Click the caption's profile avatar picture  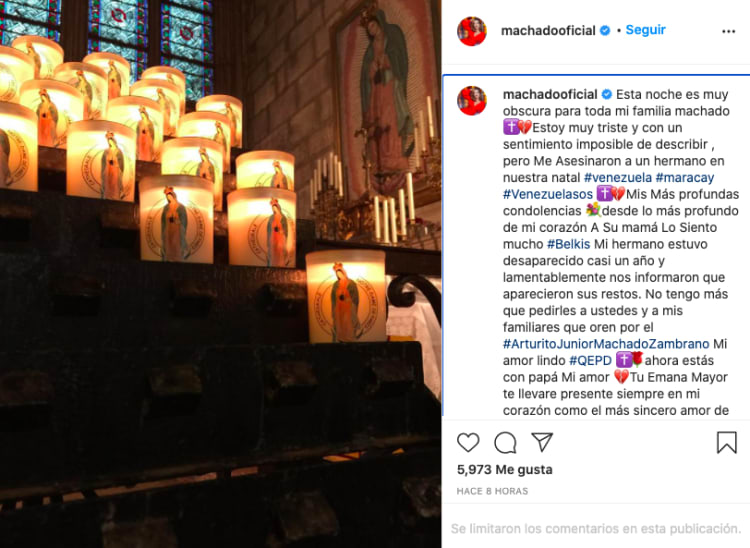[472, 101]
